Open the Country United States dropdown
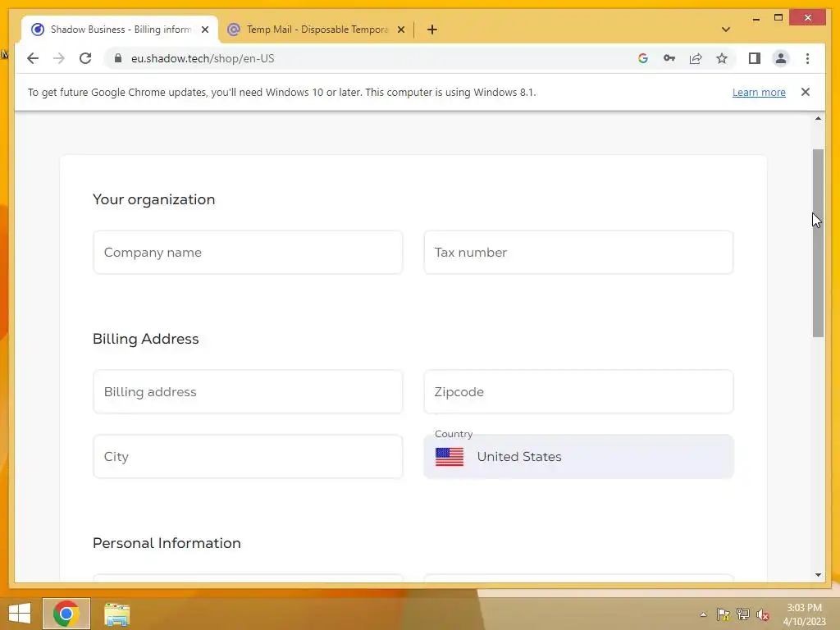Screen dimensions: 840x630 pyautogui.click(x=578, y=456)
